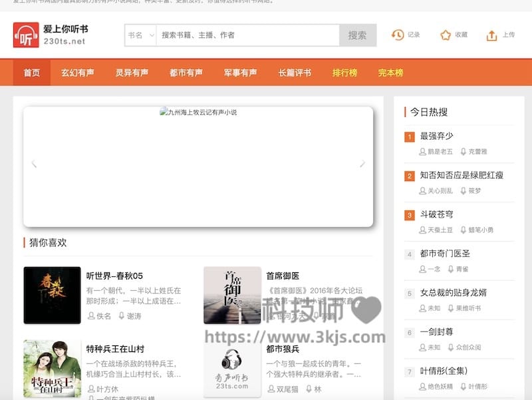Open the 书名 search type dropdown

click(140, 35)
